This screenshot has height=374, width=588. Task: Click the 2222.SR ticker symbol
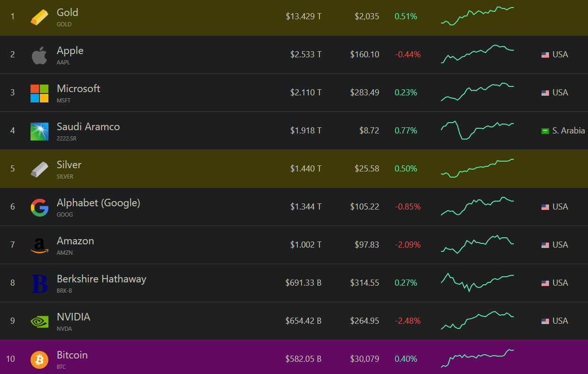point(66,139)
